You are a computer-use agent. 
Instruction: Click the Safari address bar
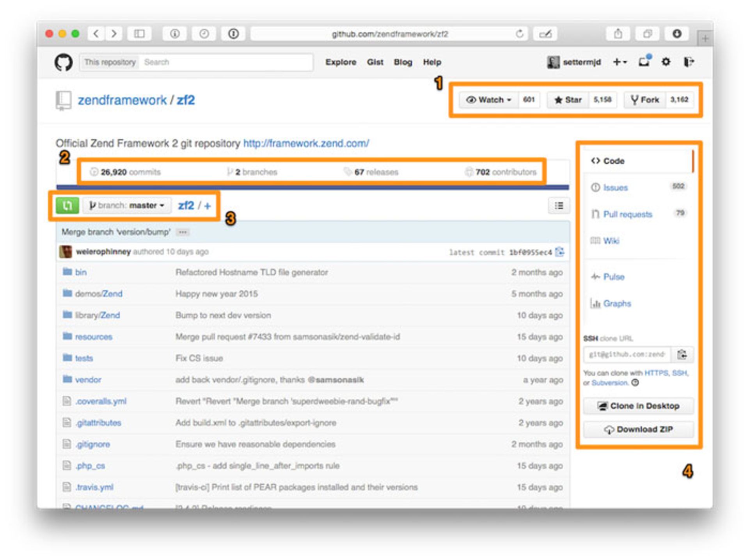tap(389, 34)
